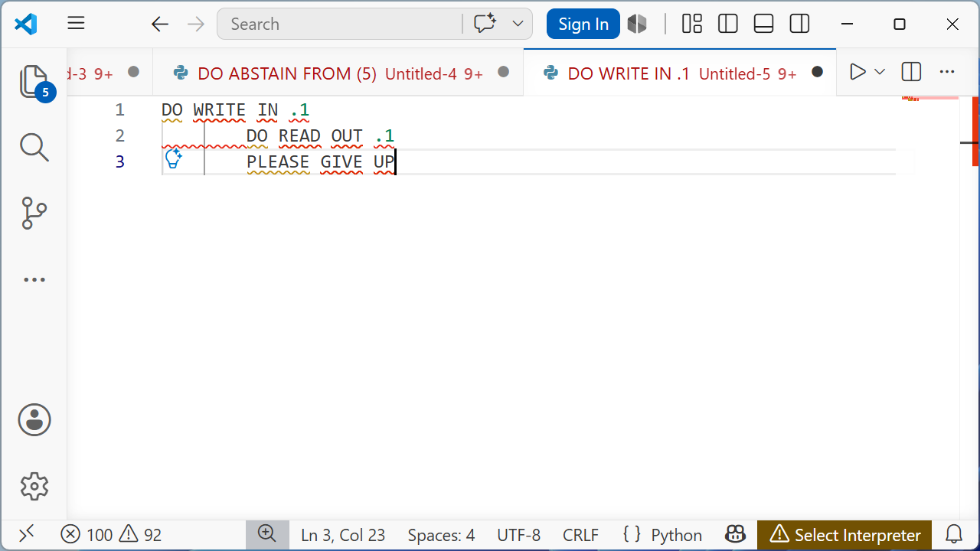Switch to the Untitled-4 tab
The height and width of the screenshot is (551, 980).
click(x=338, y=73)
